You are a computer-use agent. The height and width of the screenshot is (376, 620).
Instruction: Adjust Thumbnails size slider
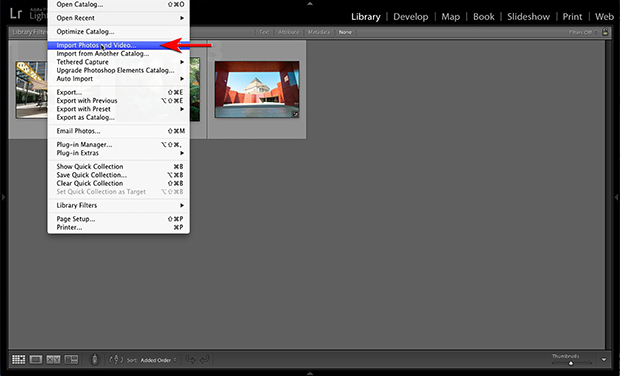click(570, 363)
